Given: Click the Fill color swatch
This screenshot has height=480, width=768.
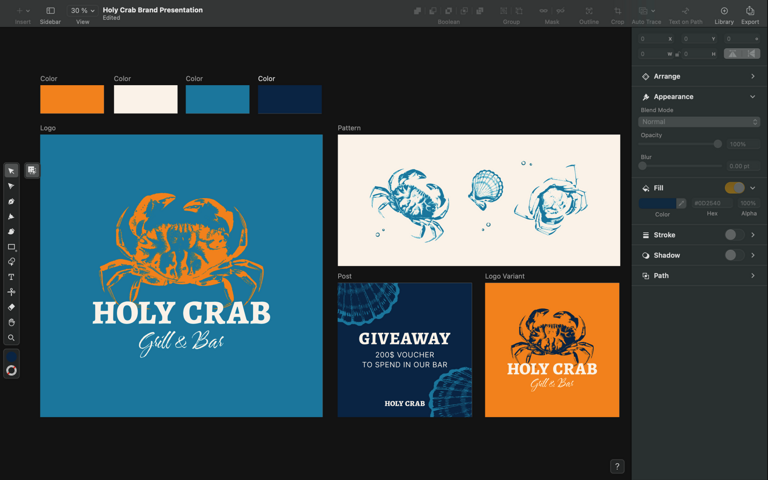Looking at the screenshot, I should click(x=657, y=203).
